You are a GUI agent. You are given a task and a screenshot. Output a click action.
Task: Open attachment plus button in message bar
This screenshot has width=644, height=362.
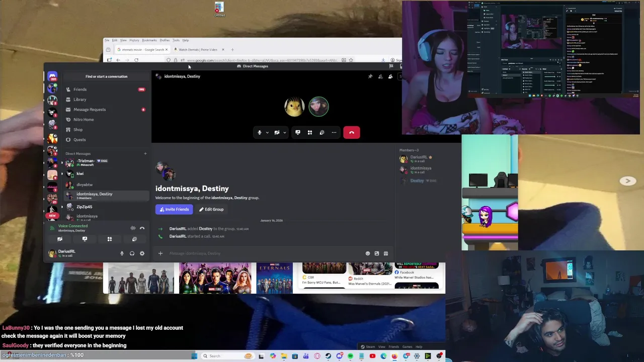[160, 253]
